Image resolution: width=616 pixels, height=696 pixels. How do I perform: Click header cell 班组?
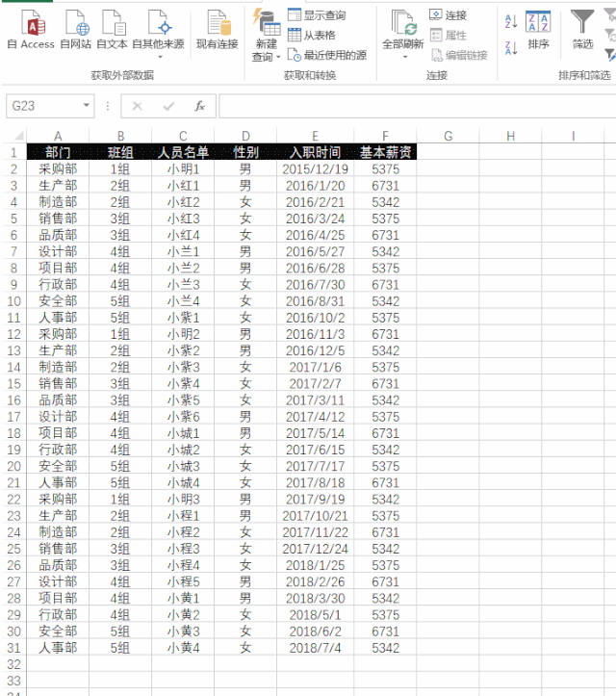tap(120, 152)
